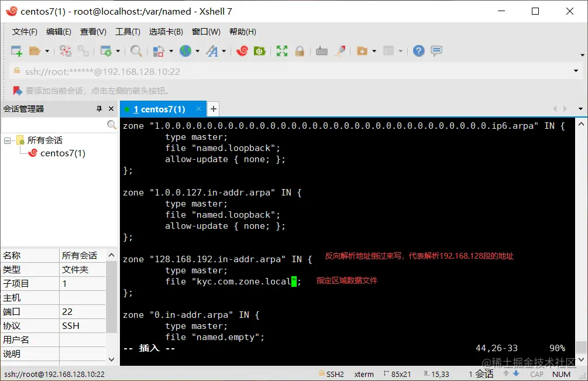Click properties panel scroll up arrow
Screen dimensions: 588x381
coord(111,255)
